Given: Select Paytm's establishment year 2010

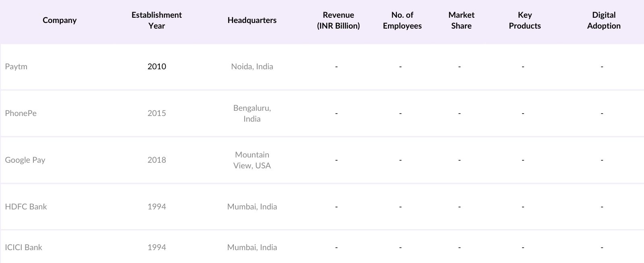Looking at the screenshot, I should pyautogui.click(x=157, y=66).
